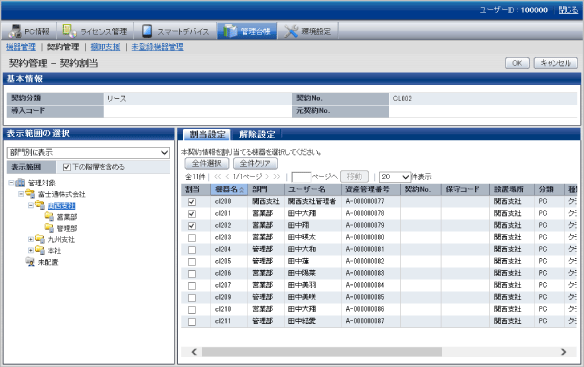
Task: Open the 環境設定 tab
Action: tap(308, 31)
